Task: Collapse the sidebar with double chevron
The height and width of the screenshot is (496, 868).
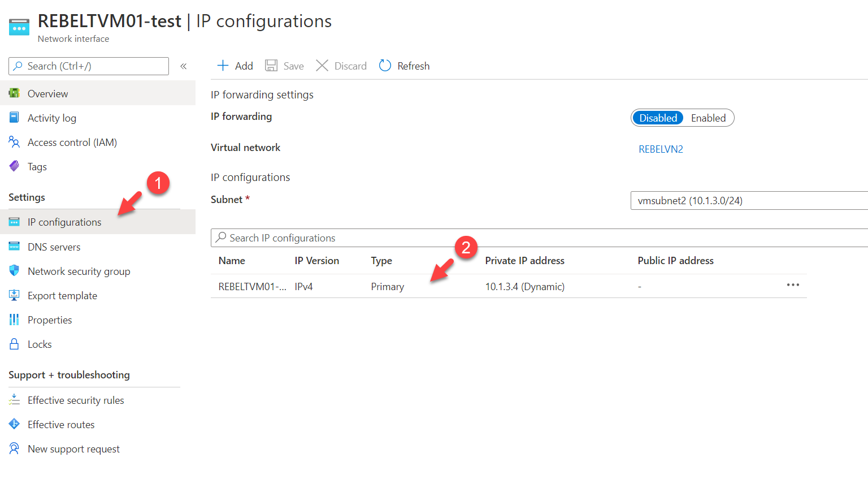Action: [x=184, y=66]
